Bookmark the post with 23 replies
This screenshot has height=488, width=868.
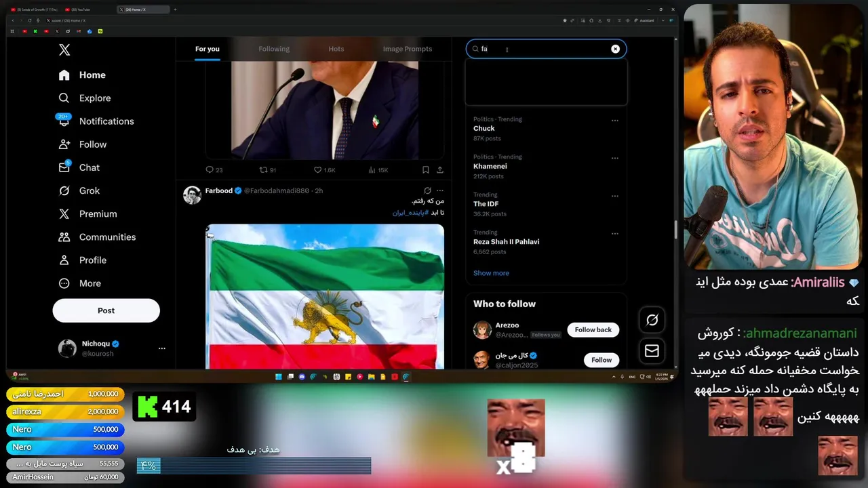426,170
